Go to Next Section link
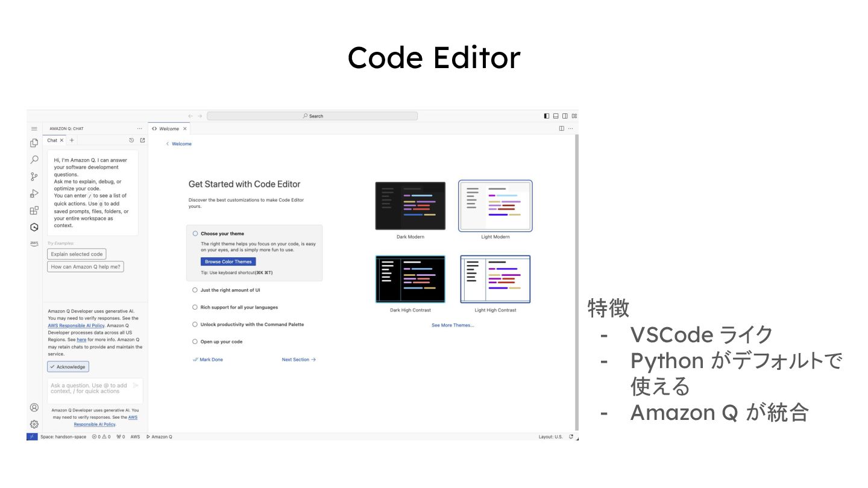Viewport: 868px width, 488px height. point(299,360)
